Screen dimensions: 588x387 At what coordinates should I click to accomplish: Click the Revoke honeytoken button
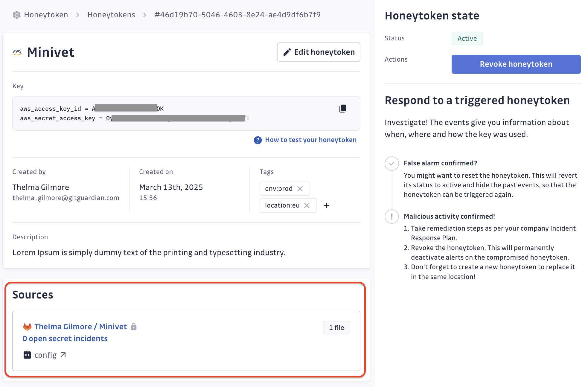516,64
